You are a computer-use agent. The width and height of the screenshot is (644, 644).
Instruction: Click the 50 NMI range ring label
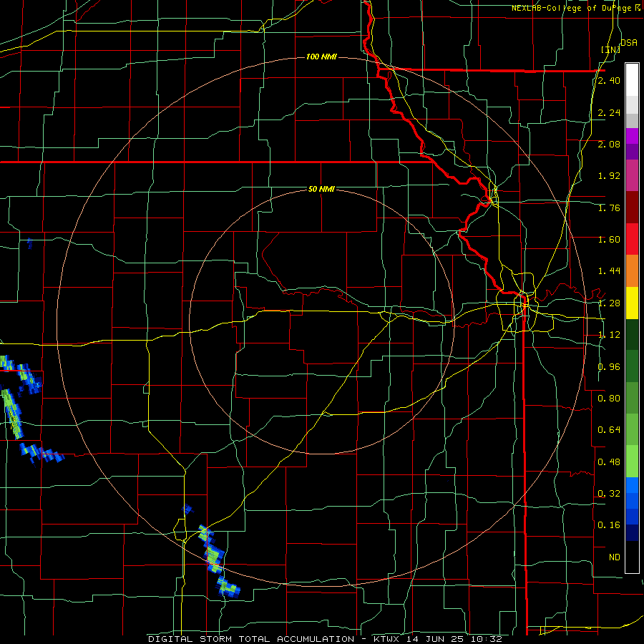pyautogui.click(x=321, y=189)
